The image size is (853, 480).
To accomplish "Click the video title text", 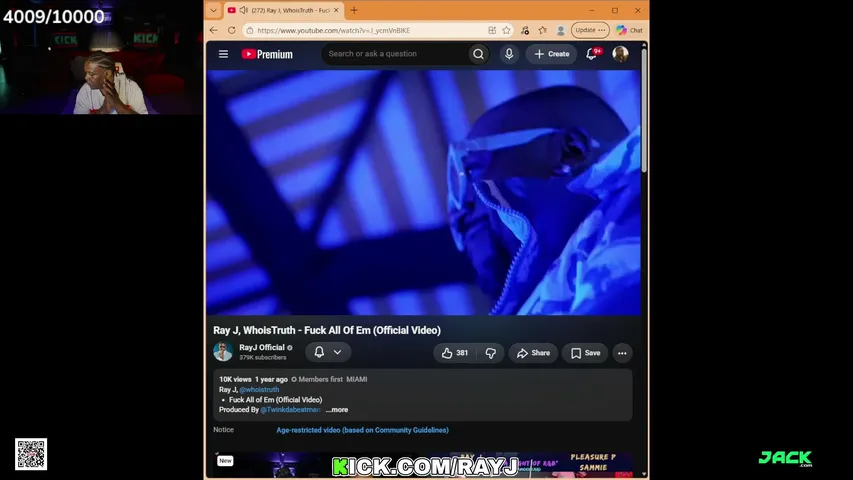I will (x=327, y=330).
